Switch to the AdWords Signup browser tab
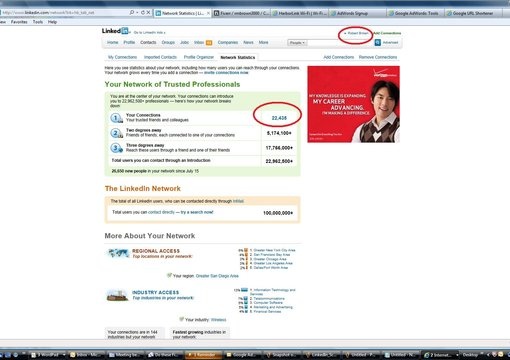Image resolution: width=510 pixels, height=360 pixels. click(x=357, y=13)
